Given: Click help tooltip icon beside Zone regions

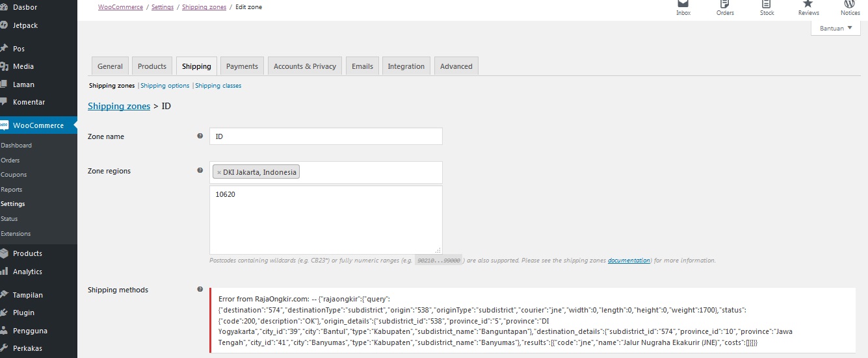Looking at the screenshot, I should (x=200, y=170).
